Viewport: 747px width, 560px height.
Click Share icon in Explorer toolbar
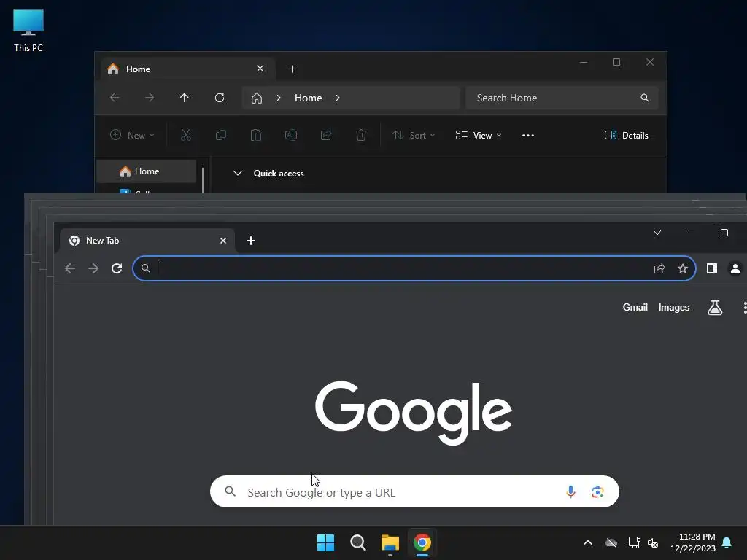(x=326, y=135)
